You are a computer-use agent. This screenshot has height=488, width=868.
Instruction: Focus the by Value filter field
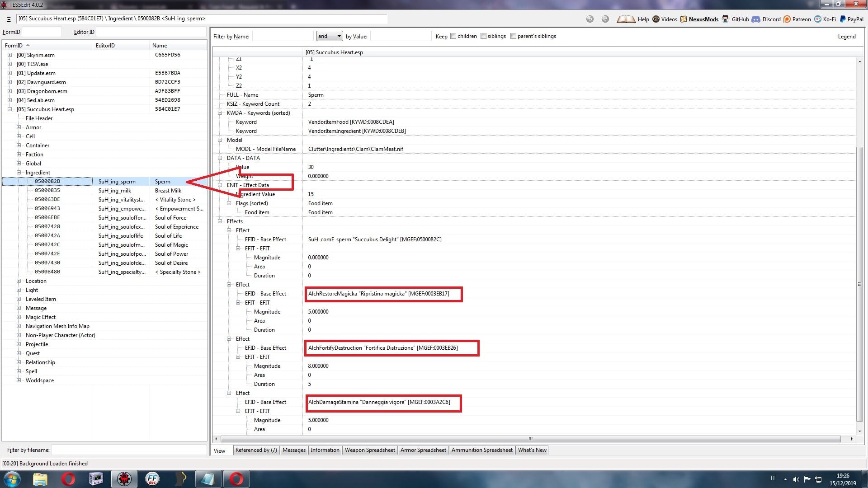(x=401, y=36)
